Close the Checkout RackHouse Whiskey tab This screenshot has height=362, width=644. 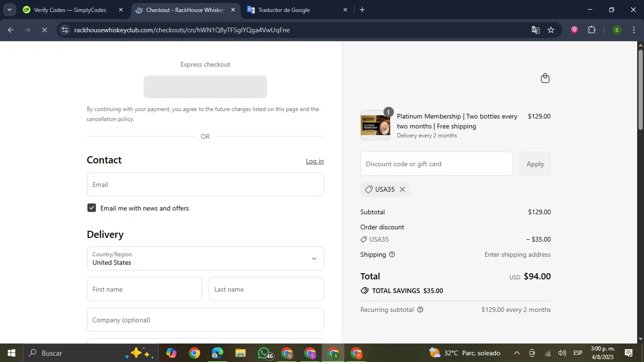coord(233,9)
